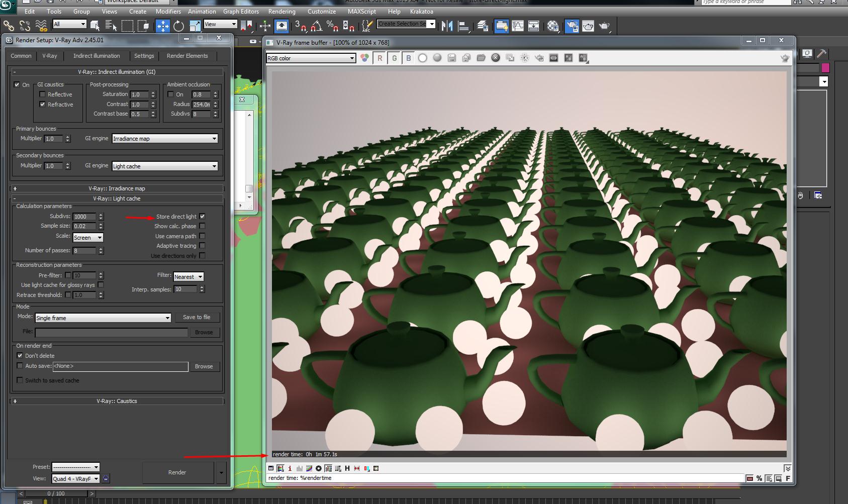Click the light cache Subdivs field
The image size is (848, 504).
pyautogui.click(x=85, y=217)
